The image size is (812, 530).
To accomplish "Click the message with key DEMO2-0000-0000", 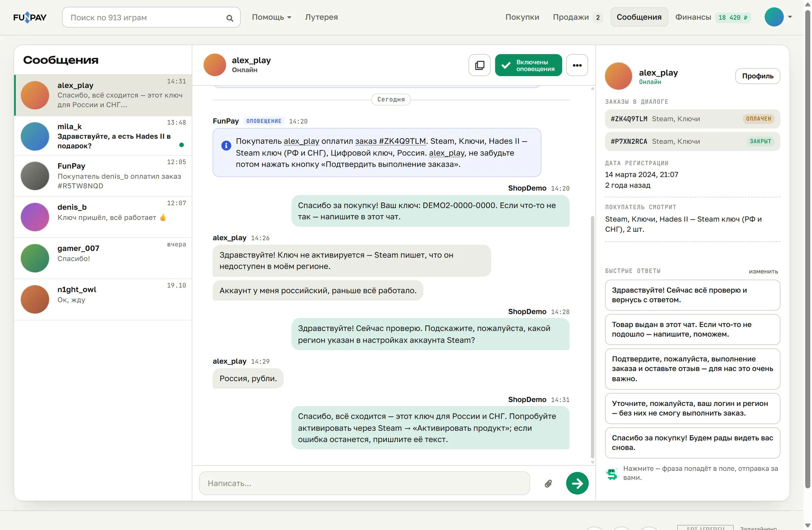I will tap(430, 211).
